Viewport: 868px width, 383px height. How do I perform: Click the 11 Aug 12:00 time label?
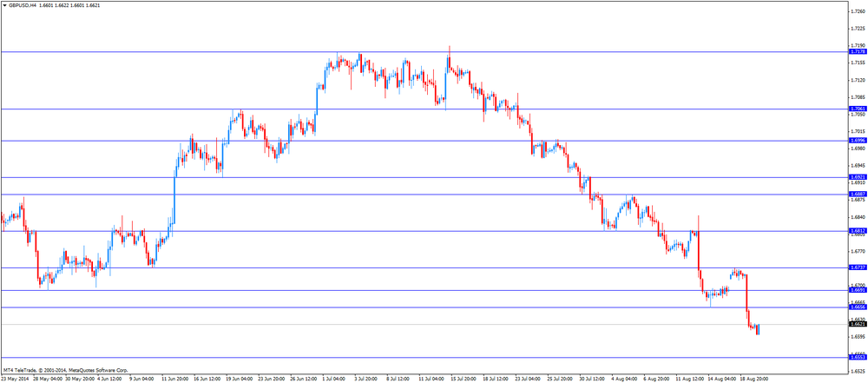[x=691, y=380]
